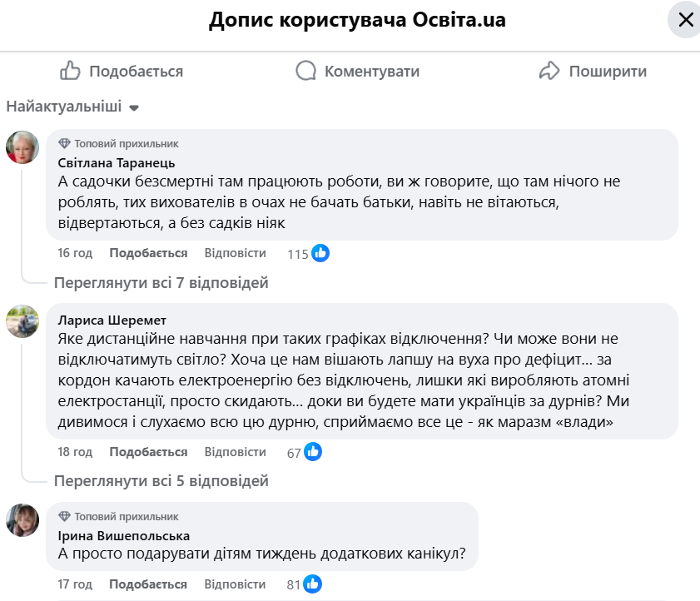Like Ірина Вишепольська's comment

pyautogui.click(x=148, y=584)
